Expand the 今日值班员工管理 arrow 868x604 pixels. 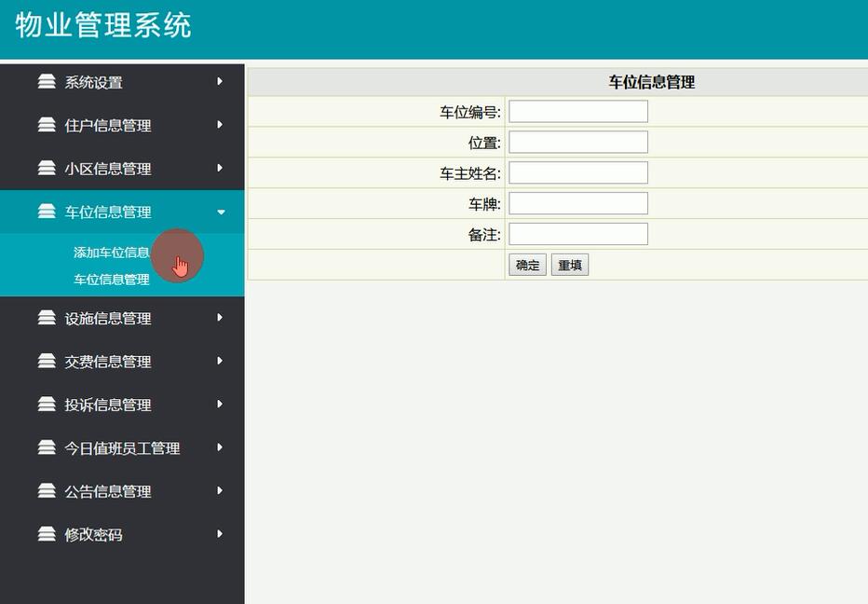tap(220, 447)
